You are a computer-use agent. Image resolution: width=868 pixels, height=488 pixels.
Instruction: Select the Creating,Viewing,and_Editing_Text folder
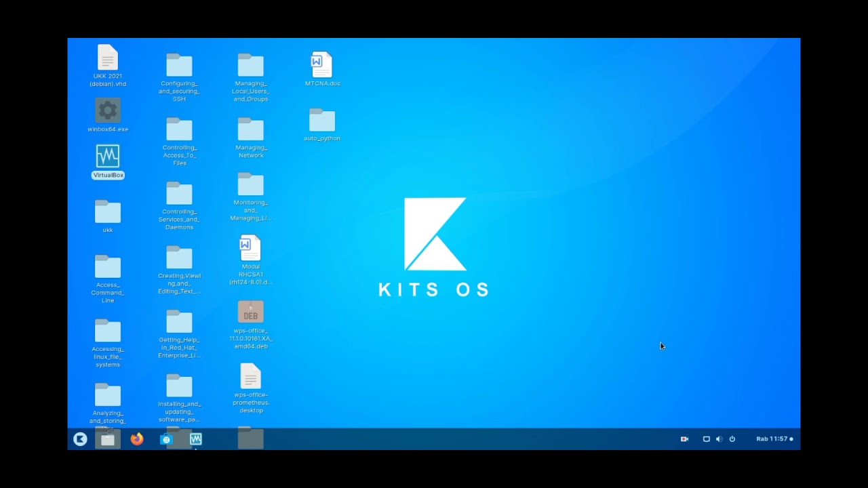179,270
